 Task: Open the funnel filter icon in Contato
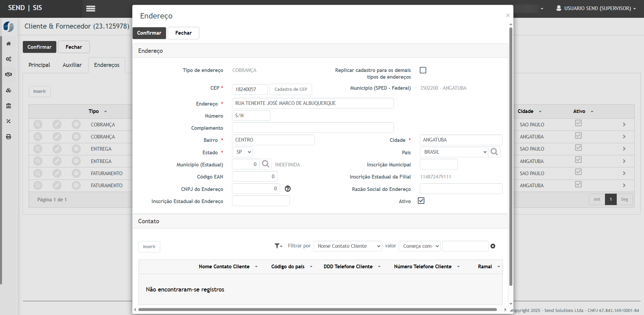click(278, 246)
